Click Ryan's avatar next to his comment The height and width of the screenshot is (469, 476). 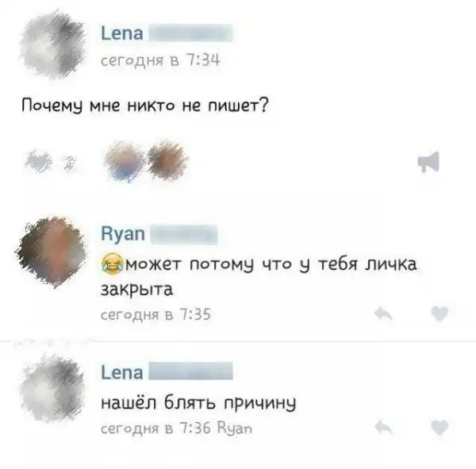coord(52,252)
